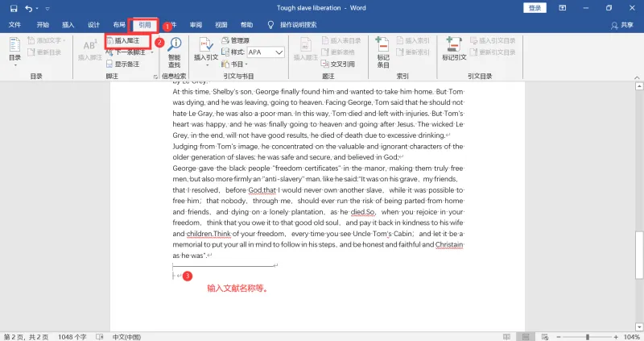Switch to web layout view in status bar
Screen dimensions: 644x341
click(x=545, y=337)
